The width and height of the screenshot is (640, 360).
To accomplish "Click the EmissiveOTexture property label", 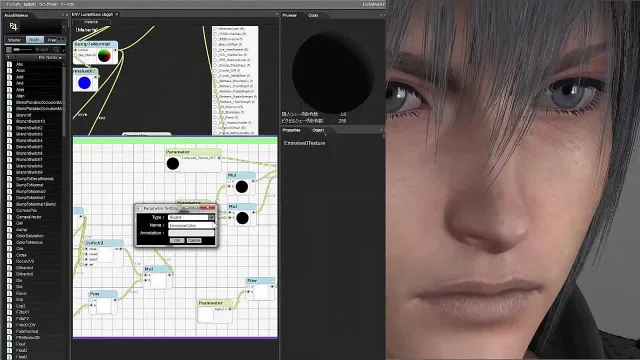I will coord(304,143).
